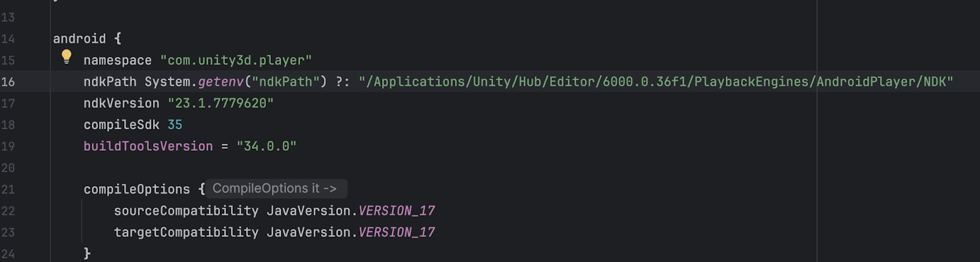
Task: Click the getenv method call
Action: 221,82
